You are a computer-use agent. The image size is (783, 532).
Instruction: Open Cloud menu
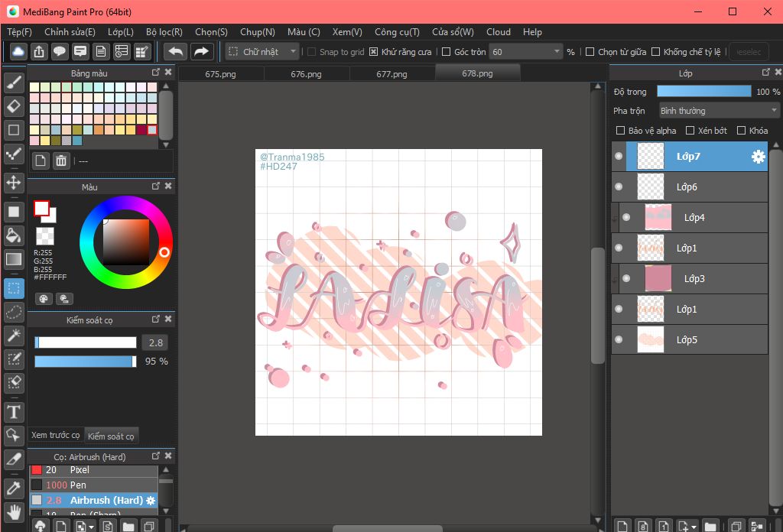pyautogui.click(x=499, y=32)
